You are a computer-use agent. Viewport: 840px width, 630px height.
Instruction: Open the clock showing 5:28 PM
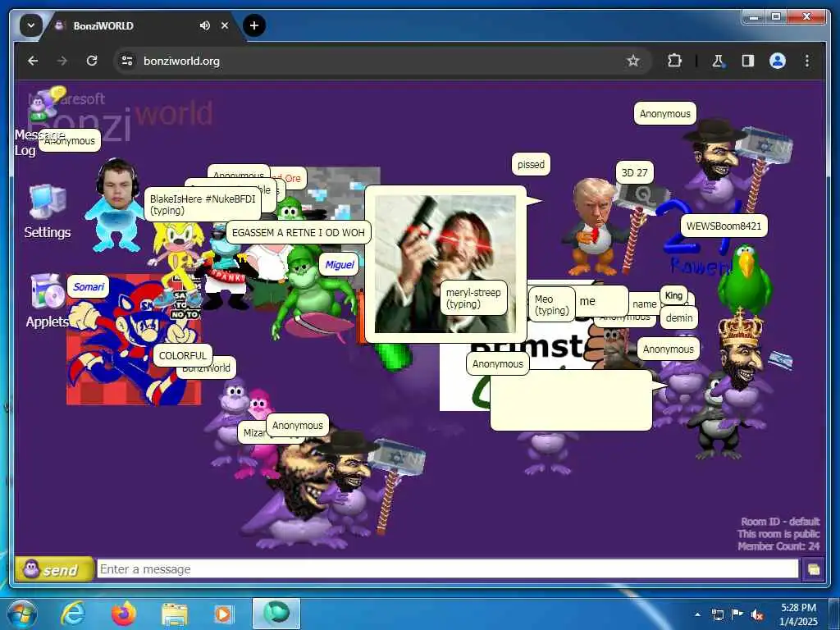tap(798, 614)
